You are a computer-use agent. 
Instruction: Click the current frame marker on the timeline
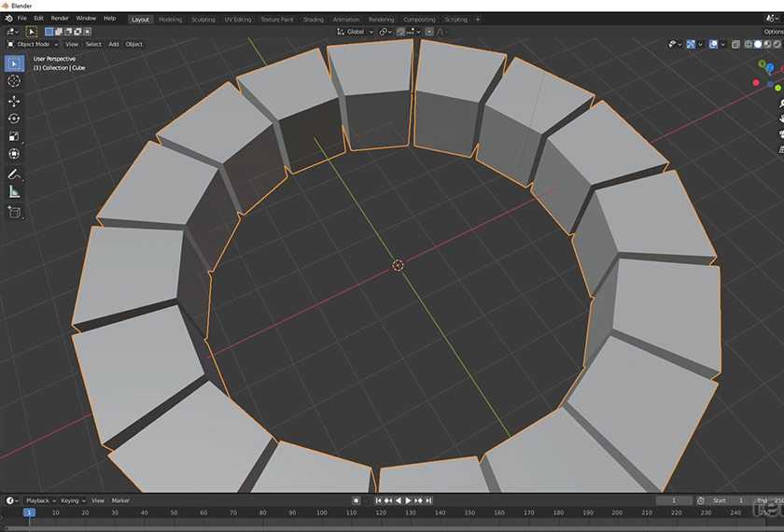[29, 512]
